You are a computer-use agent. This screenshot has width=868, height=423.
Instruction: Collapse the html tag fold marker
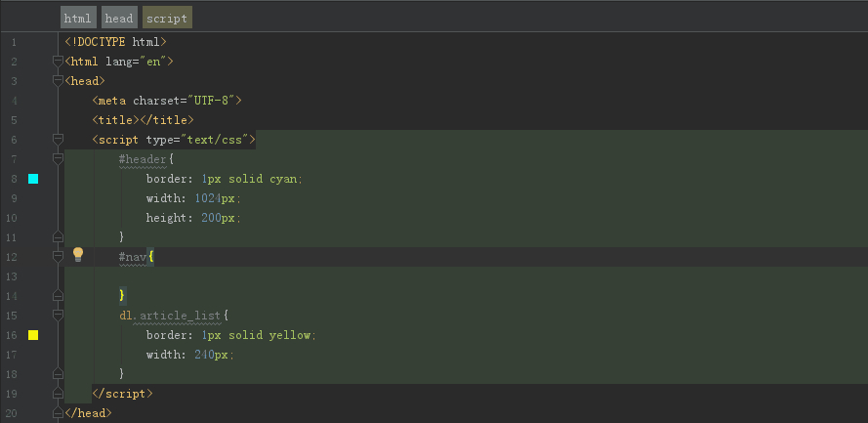(58, 62)
